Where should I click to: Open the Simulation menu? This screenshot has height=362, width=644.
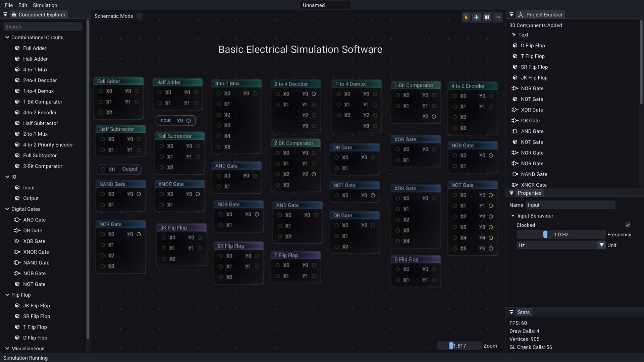pos(45,5)
